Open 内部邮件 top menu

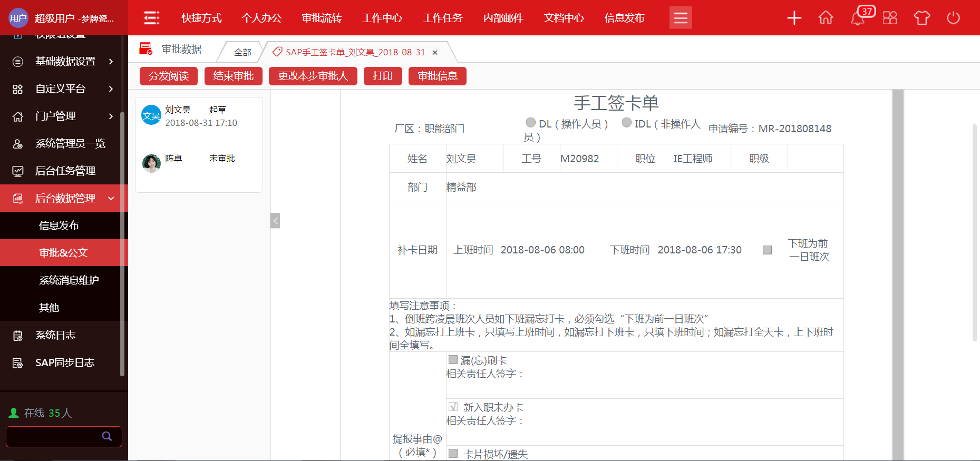(503, 18)
